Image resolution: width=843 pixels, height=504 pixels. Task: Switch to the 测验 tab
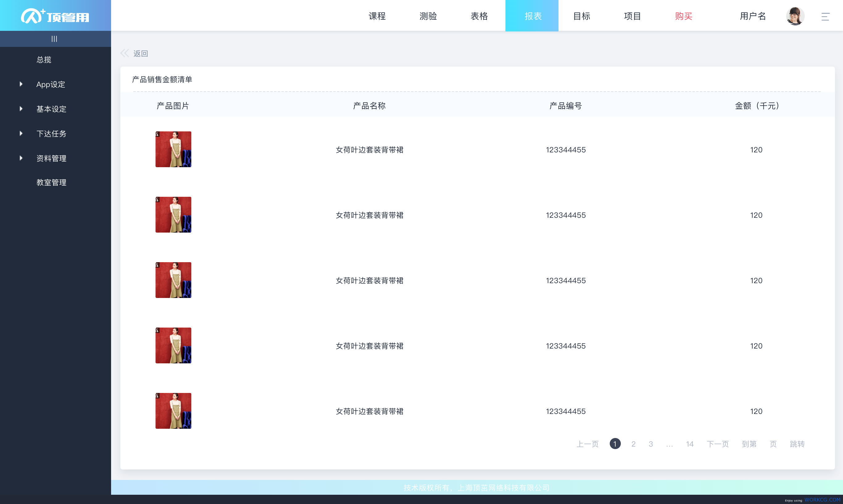pos(428,16)
